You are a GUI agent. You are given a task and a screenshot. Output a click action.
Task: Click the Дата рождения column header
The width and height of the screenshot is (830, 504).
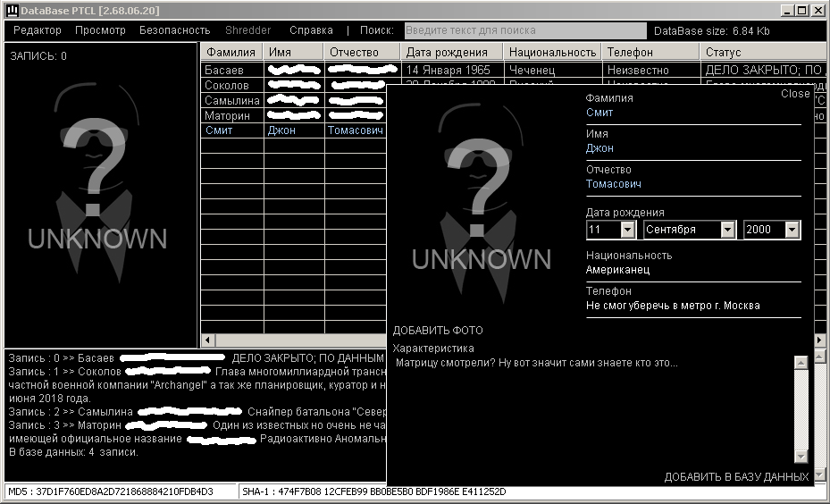point(451,52)
